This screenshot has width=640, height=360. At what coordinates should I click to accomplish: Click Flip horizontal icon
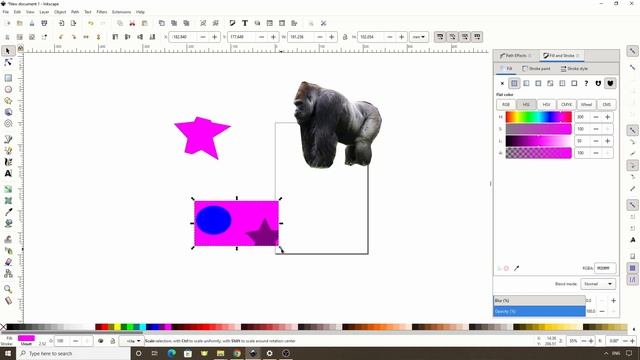(x=86, y=37)
